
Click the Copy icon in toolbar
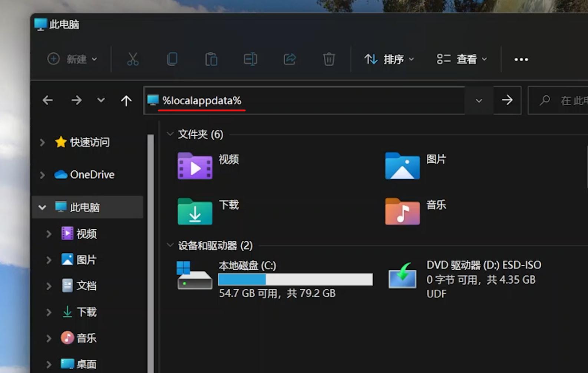172,59
